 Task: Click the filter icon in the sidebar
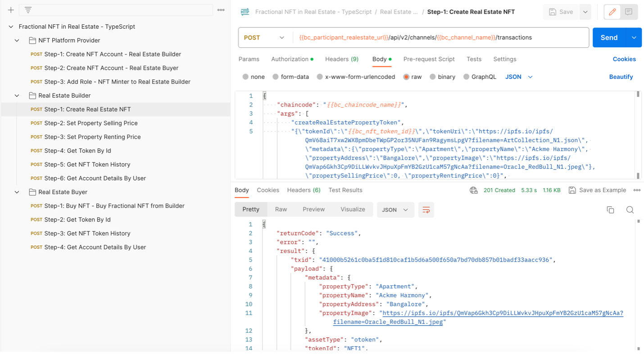(28, 10)
